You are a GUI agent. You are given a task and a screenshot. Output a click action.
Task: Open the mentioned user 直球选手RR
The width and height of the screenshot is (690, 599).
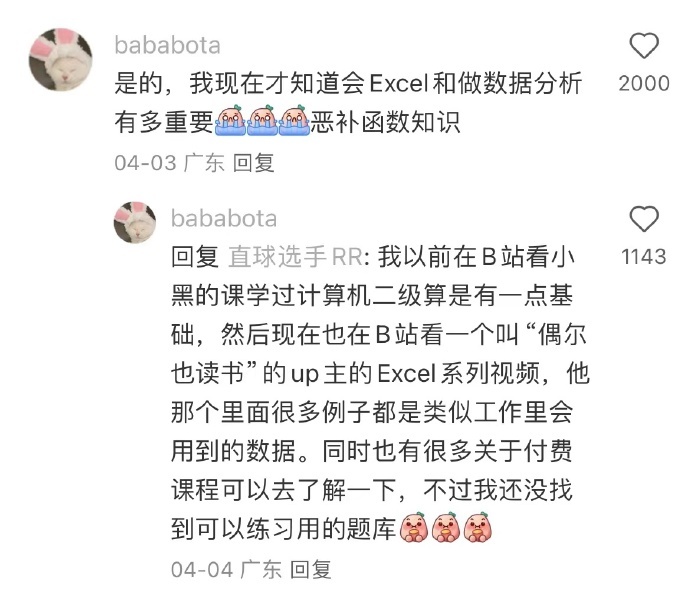coord(296,257)
